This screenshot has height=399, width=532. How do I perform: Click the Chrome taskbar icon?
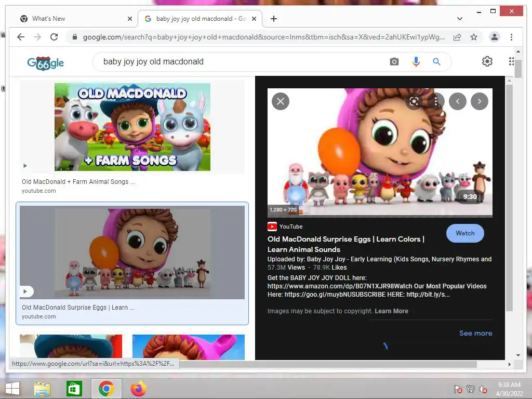click(106, 389)
